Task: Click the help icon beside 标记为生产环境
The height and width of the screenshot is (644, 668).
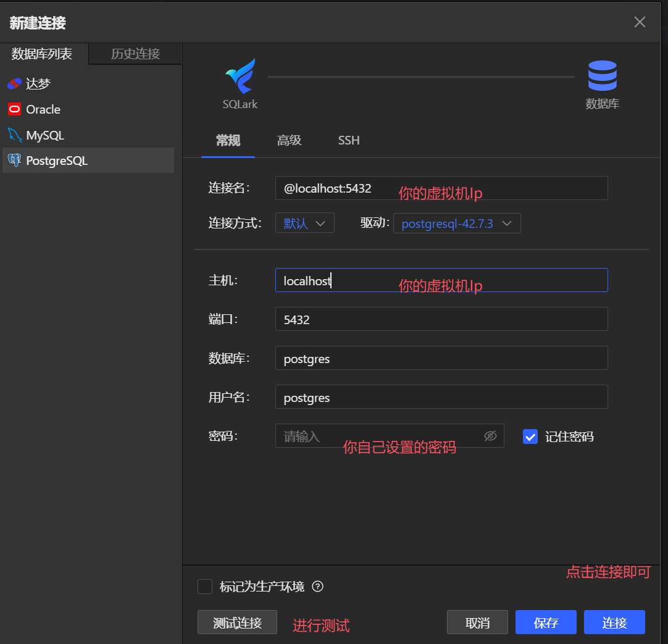Action: pyautogui.click(x=317, y=587)
